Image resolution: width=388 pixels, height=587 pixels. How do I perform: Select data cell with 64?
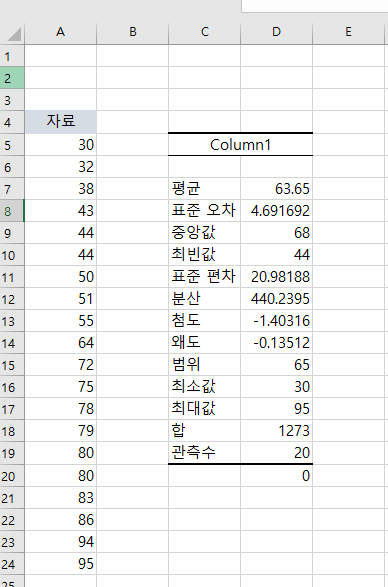61,343
